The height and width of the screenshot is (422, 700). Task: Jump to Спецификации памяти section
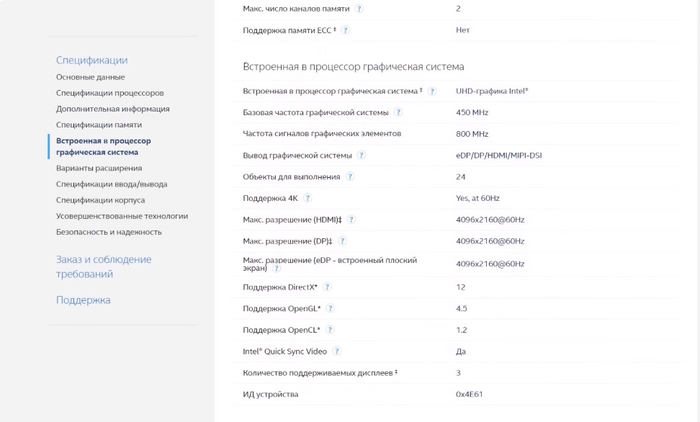pos(98,125)
